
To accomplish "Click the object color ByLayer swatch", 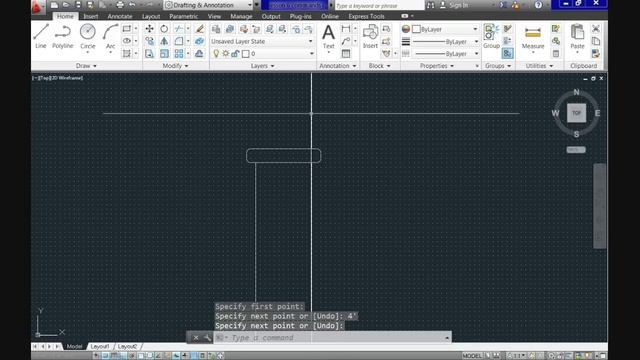I will (416, 29).
